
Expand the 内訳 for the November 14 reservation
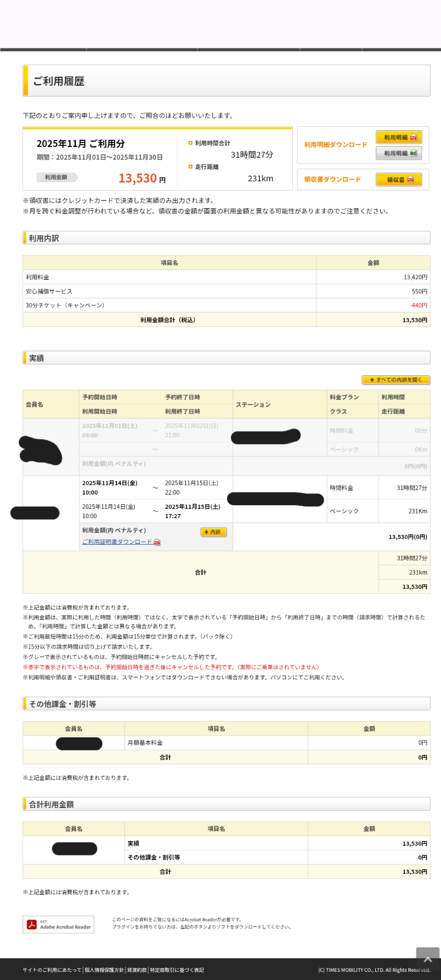[213, 532]
